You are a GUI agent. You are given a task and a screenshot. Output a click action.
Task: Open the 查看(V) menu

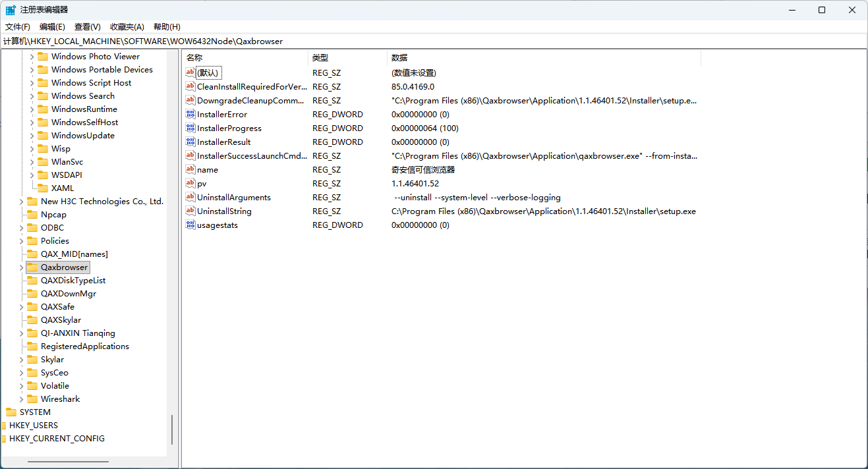(88, 27)
